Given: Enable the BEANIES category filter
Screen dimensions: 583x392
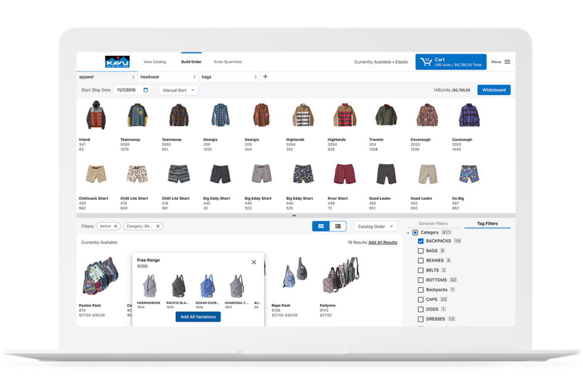Looking at the screenshot, I should 419,260.
